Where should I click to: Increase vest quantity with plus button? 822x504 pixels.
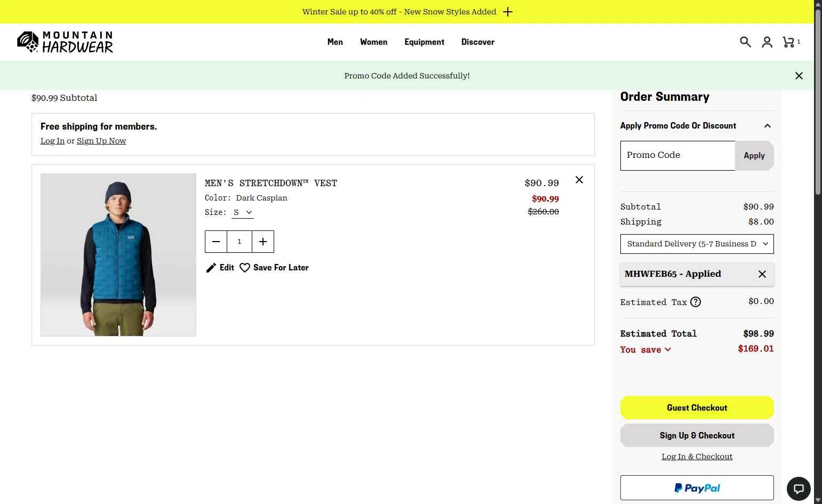pos(263,242)
